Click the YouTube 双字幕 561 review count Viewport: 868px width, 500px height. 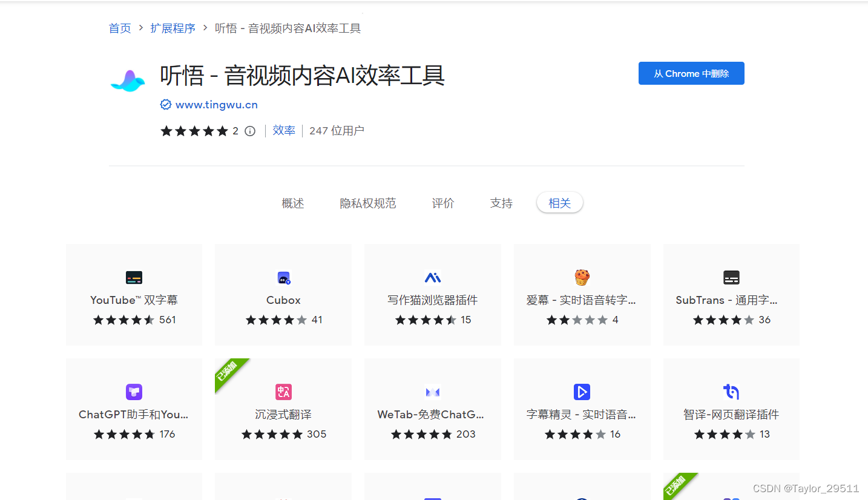[x=168, y=320]
